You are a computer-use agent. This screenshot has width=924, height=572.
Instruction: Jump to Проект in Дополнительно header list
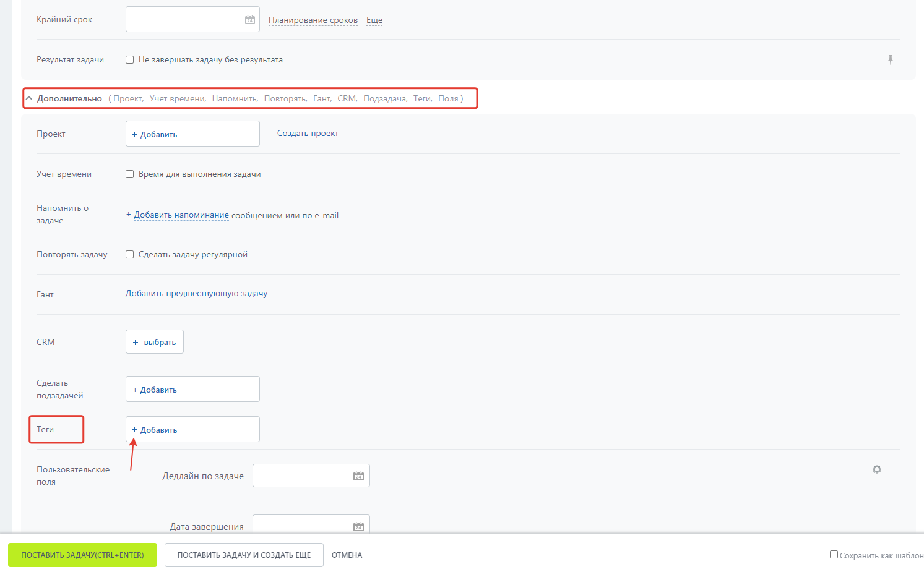tap(128, 98)
